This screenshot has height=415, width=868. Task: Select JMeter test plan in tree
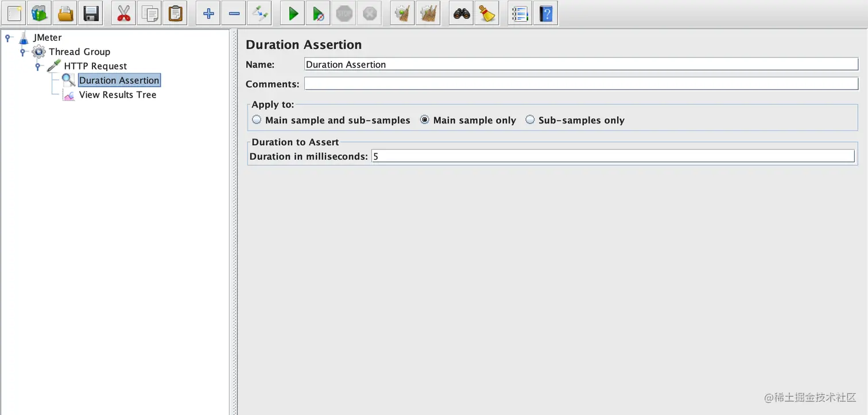[x=47, y=37]
